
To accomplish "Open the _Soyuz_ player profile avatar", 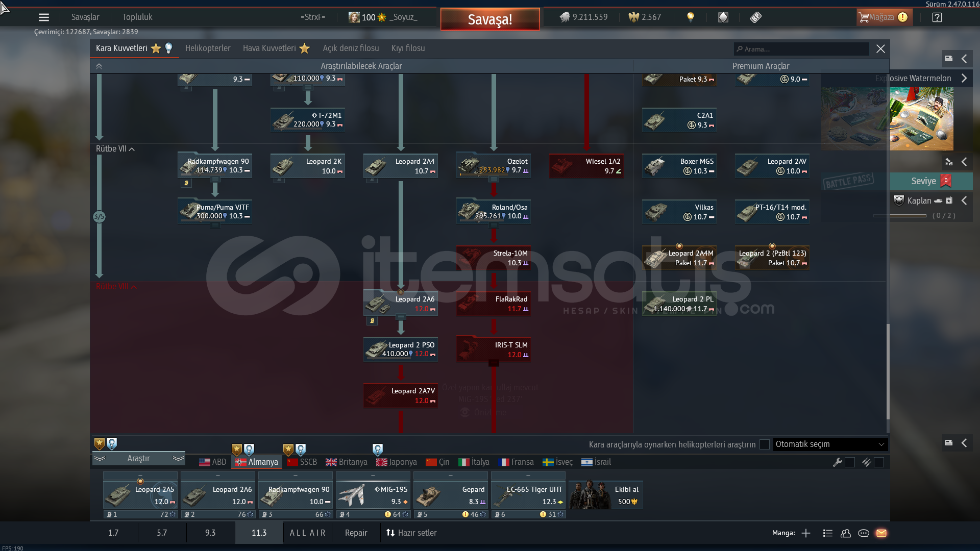I will [354, 17].
